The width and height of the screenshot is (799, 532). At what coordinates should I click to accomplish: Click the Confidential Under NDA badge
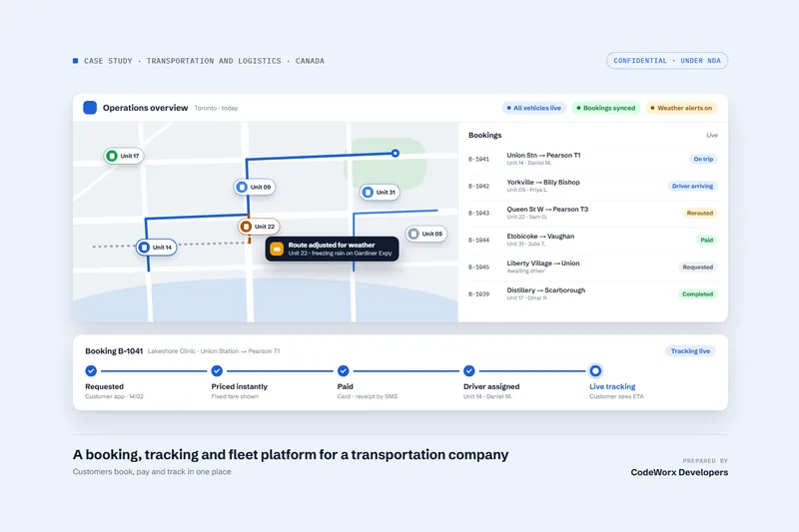click(667, 61)
